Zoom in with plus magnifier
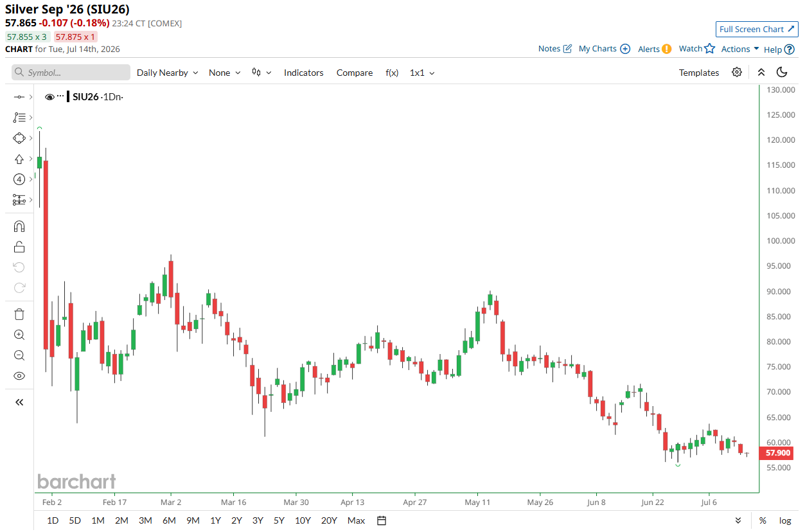 (x=19, y=335)
